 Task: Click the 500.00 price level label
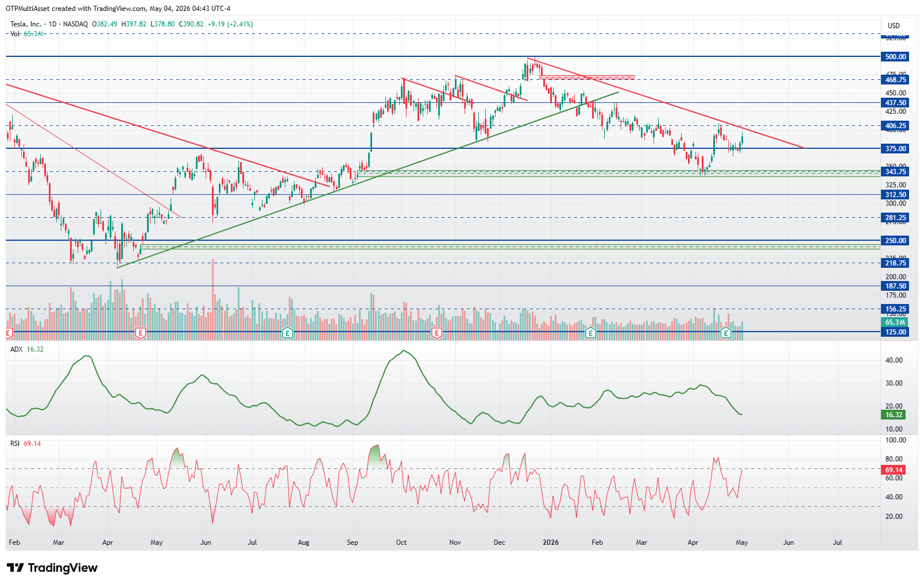click(895, 57)
